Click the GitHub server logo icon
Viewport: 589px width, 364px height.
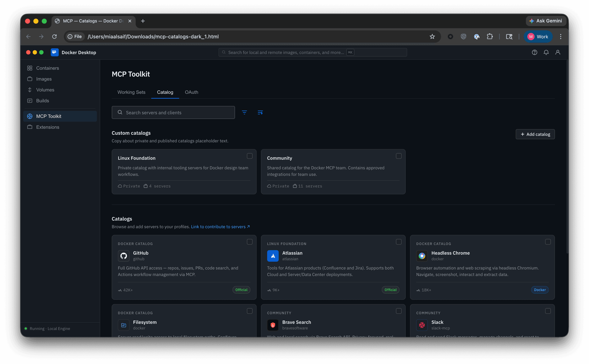[124, 256]
